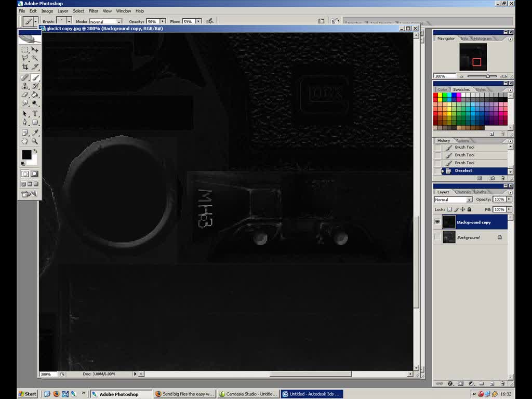Screen dimensions: 532x399
Task: Switch to the Channels tab
Action: 462,192
